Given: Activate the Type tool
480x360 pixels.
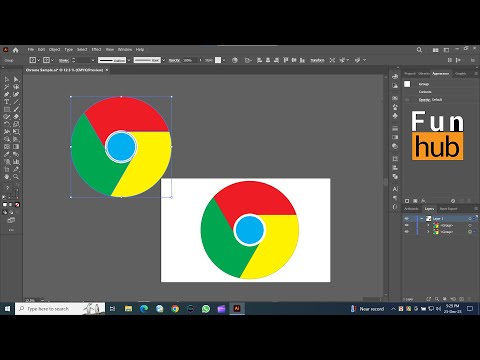Looking at the screenshot, I should click(x=7, y=102).
